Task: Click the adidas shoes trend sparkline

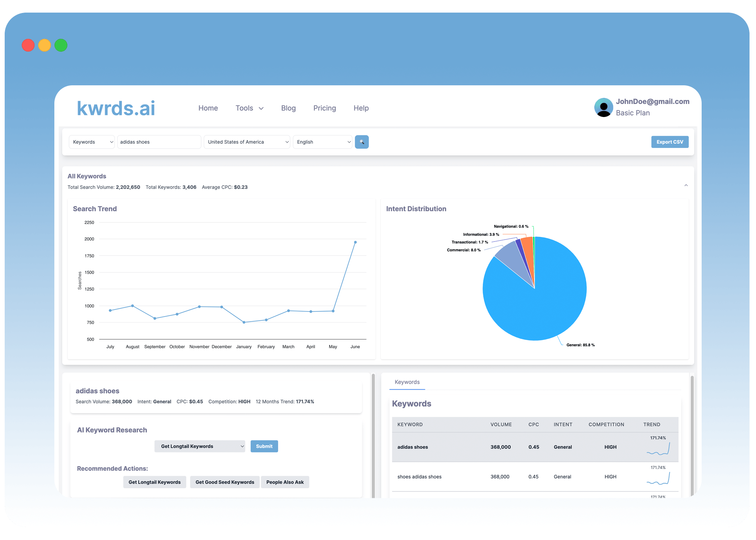Action: (658, 449)
